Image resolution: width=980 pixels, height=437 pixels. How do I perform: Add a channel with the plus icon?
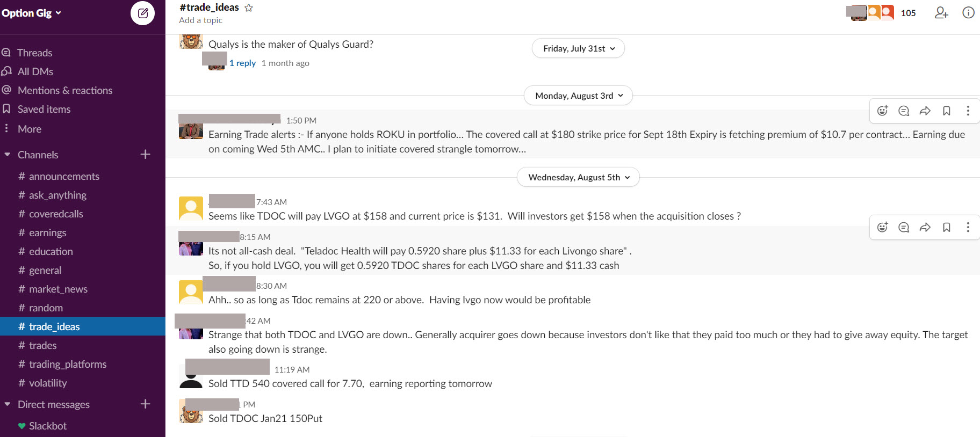pos(145,154)
